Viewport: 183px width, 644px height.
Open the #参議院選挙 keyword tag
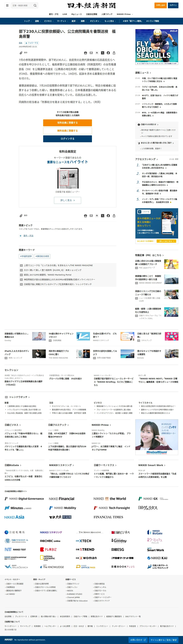26,256
